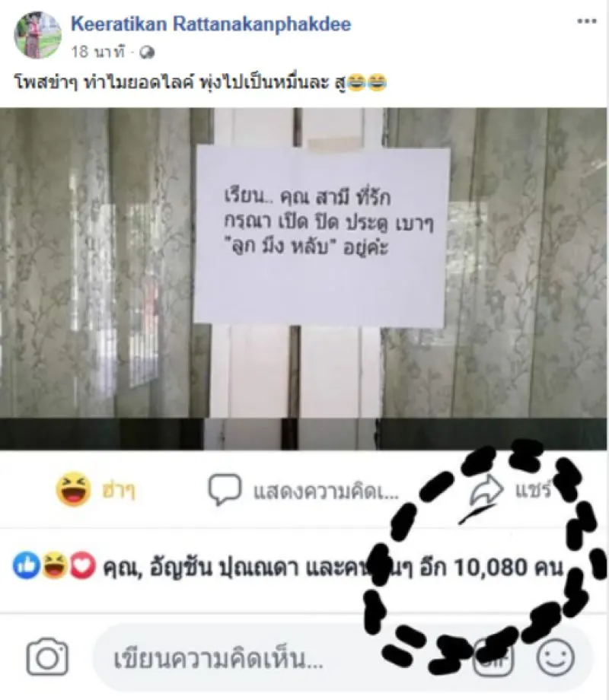This screenshot has height=700, width=609.
Task: Open the three-dot post options menu
Action: click(x=587, y=21)
